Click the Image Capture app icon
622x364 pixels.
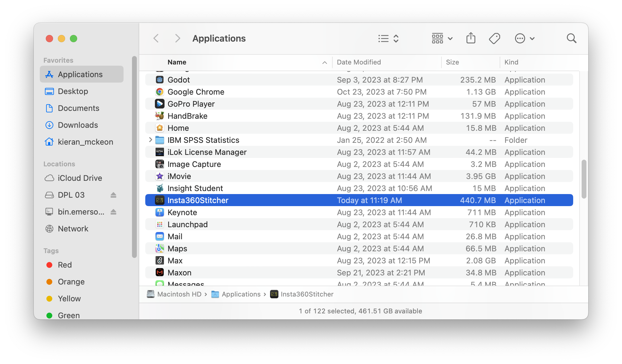tap(159, 164)
